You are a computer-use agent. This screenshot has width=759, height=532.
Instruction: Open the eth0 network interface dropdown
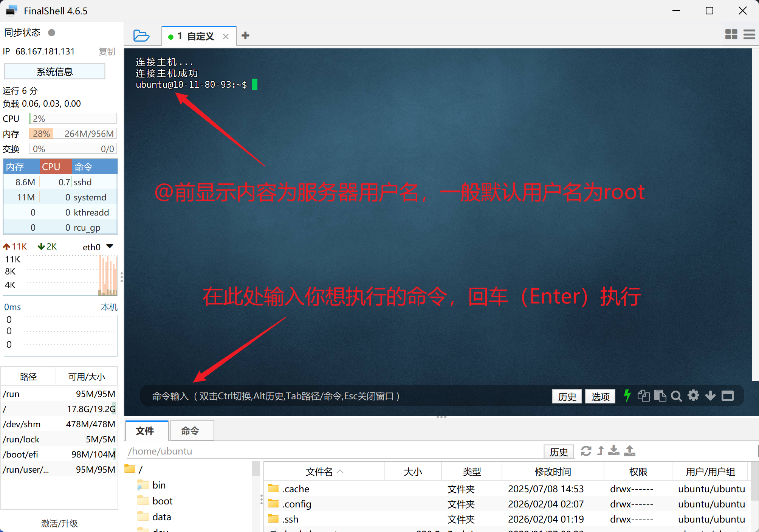110,247
